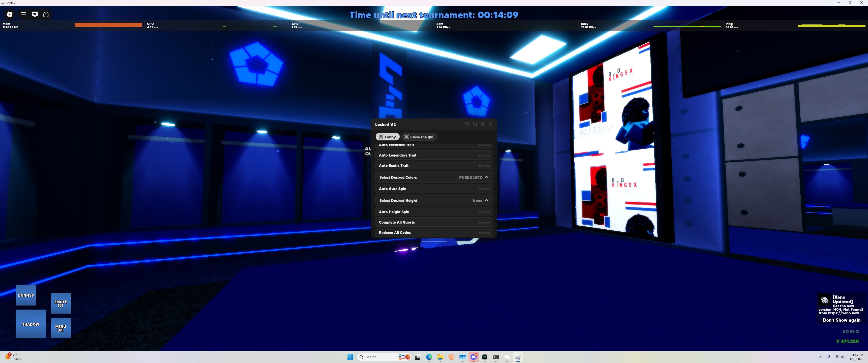Open the Select Desired Height dropdown

(434, 200)
